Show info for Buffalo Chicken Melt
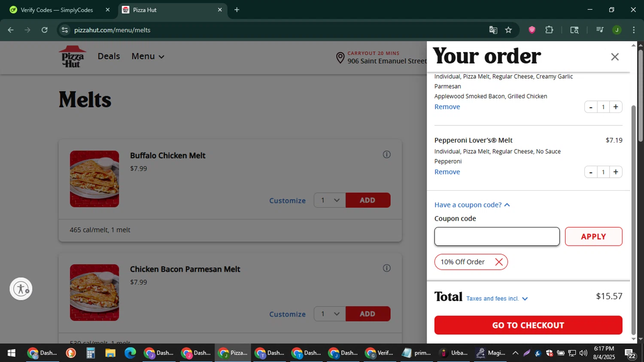 387,155
